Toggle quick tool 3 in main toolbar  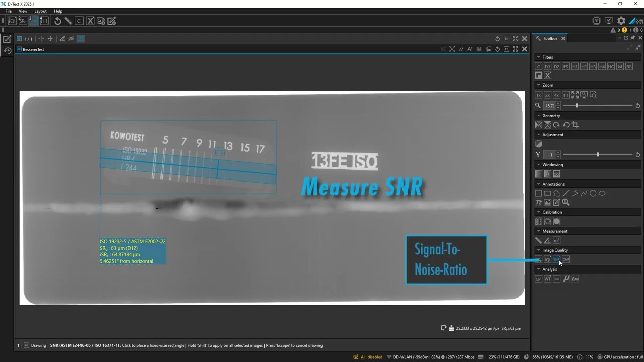33,21
